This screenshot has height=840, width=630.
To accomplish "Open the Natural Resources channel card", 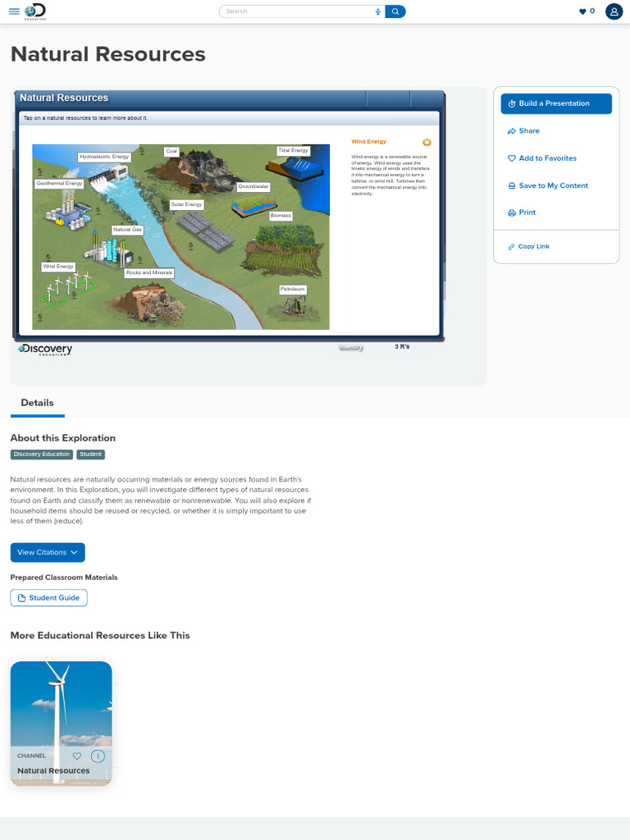I will coord(61,724).
